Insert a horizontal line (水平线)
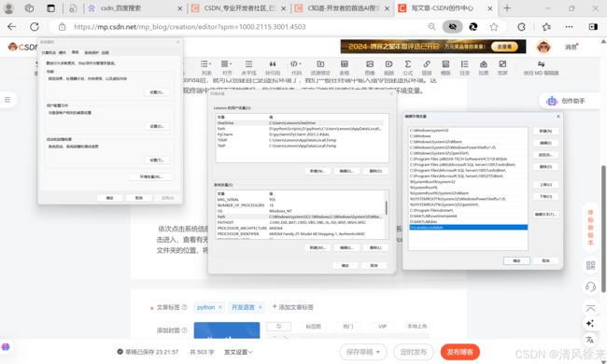 [248, 68]
